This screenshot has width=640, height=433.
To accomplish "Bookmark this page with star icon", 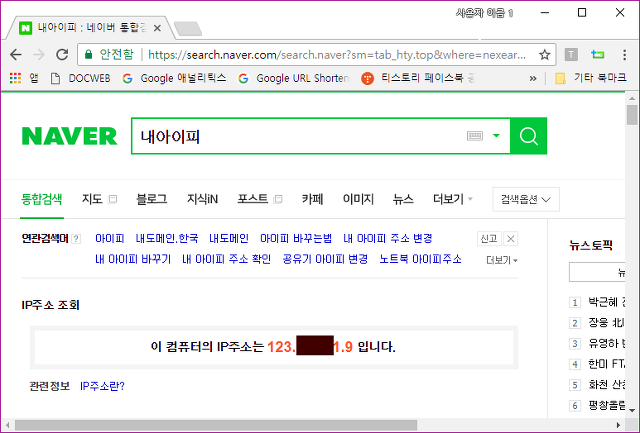I will (544, 54).
